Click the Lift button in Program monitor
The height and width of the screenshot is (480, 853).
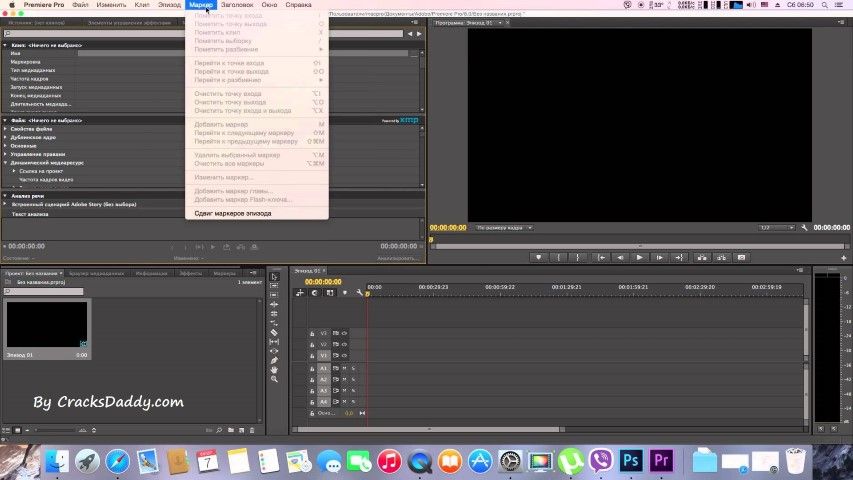click(702, 257)
